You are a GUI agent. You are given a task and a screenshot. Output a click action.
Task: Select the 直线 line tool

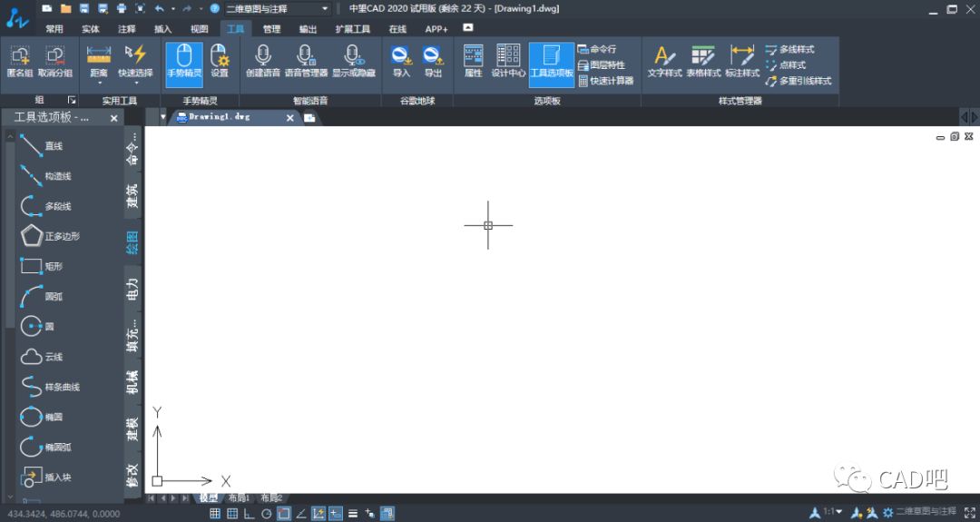41,145
